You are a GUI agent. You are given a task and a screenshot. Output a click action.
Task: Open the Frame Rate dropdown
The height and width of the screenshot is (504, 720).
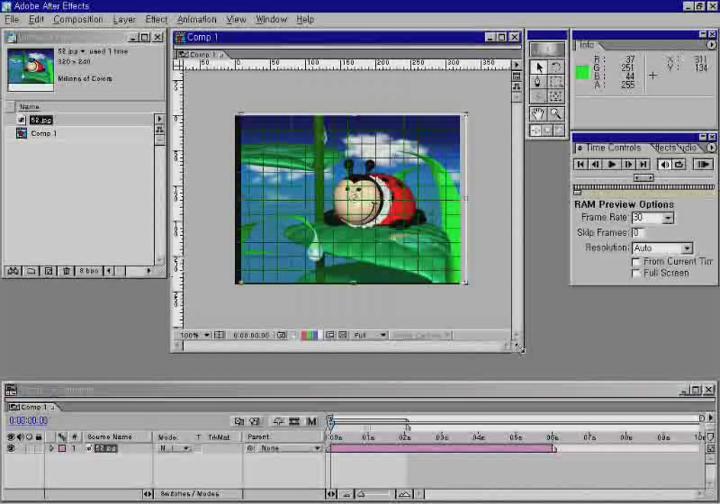(669, 218)
